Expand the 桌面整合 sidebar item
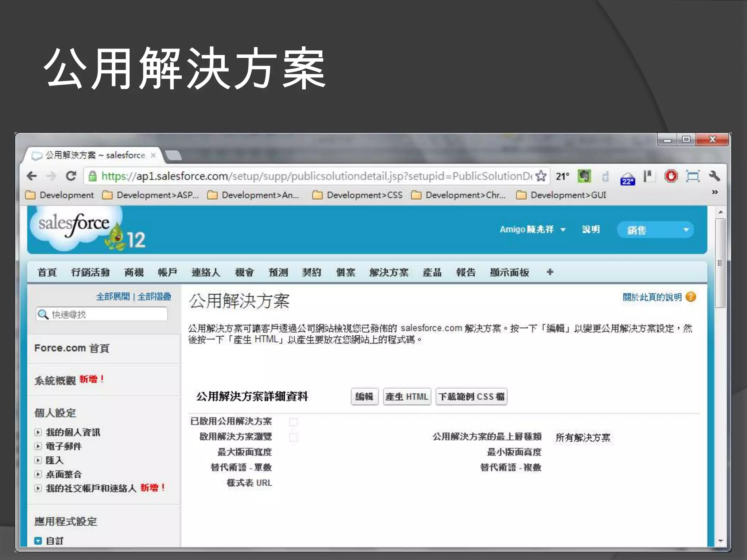This screenshot has width=747, height=560. pyautogui.click(x=38, y=474)
